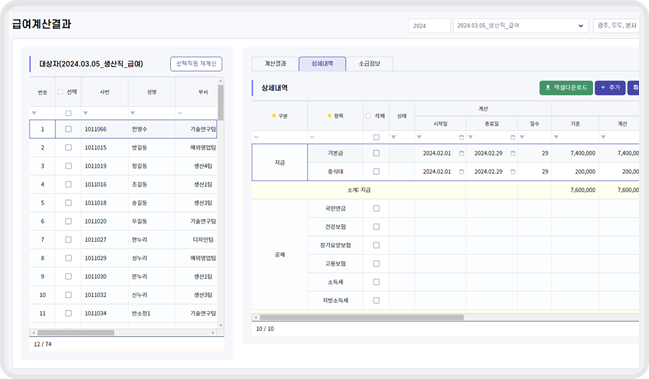649x379 pixels.
Task: Click the 소득세 item cell
Action: [335, 282]
